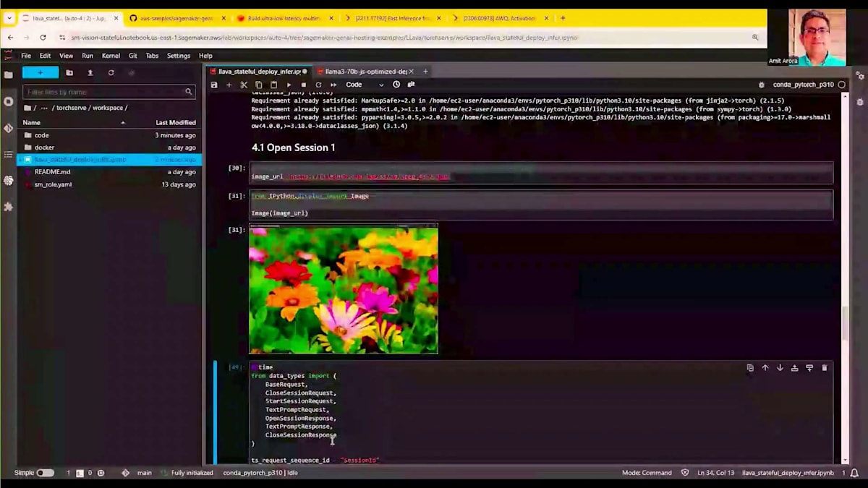Image resolution: width=868 pixels, height=488 pixels.
Task: Expand the breadcrumb ellipsis
Action: (x=44, y=108)
